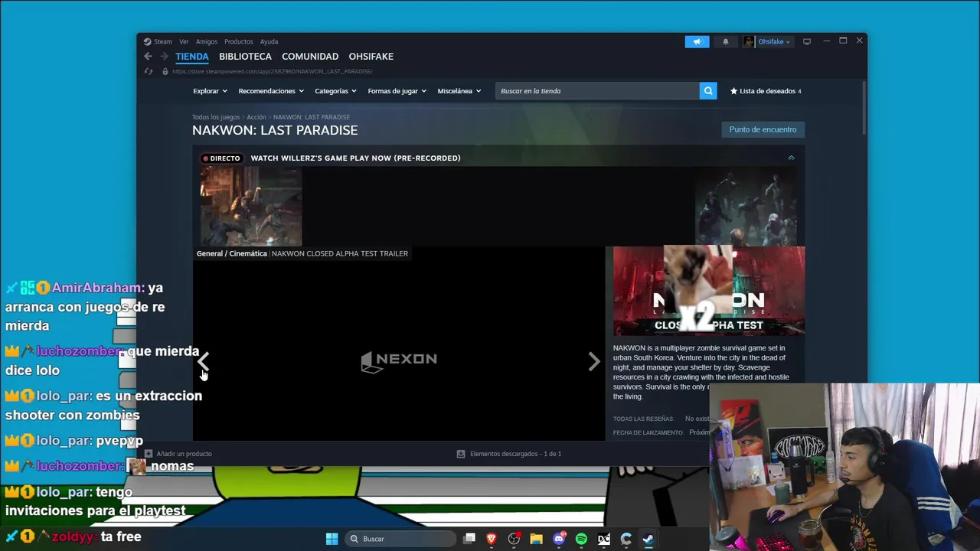
Task: Open Elementos descargados downloads status
Action: [515, 454]
